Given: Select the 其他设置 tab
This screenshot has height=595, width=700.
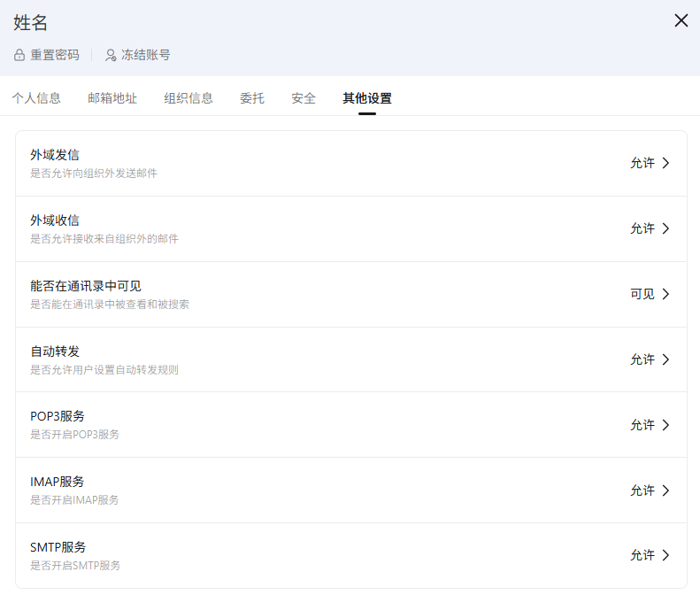Looking at the screenshot, I should [x=367, y=98].
